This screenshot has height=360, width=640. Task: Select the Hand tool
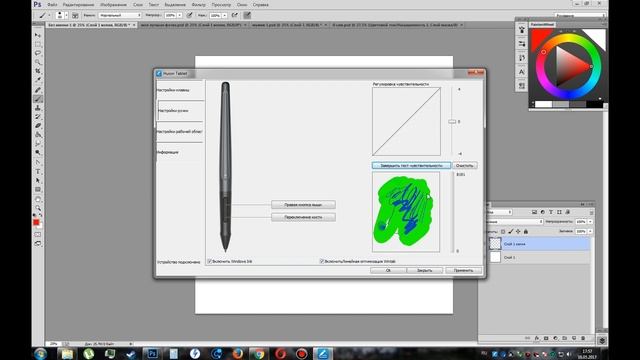pyautogui.click(x=38, y=199)
